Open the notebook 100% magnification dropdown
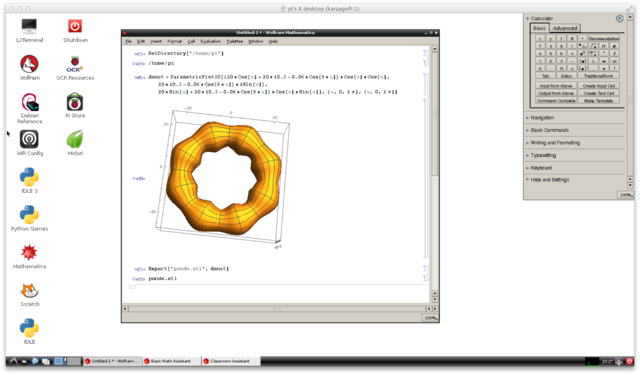 pos(430,318)
